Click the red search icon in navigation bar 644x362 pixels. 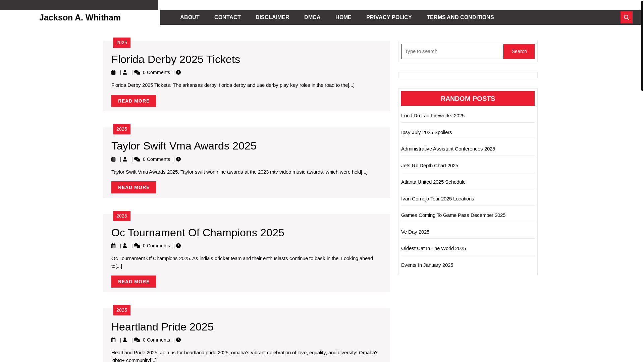point(626,17)
